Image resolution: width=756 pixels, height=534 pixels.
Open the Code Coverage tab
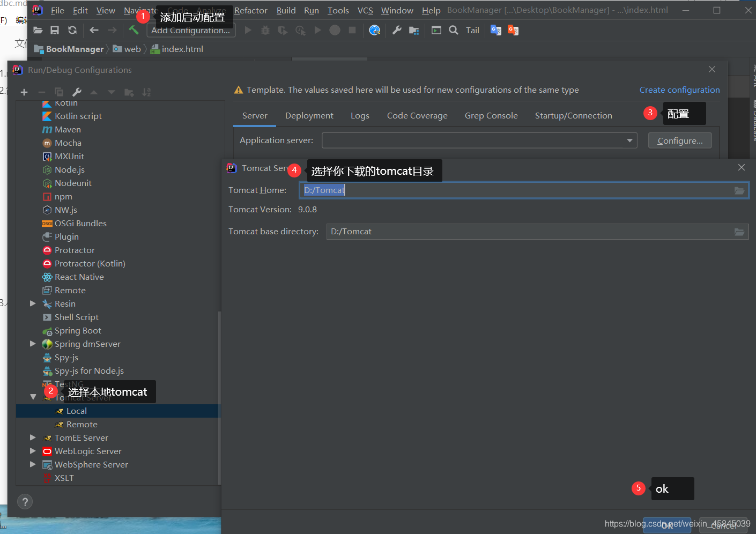pos(417,116)
